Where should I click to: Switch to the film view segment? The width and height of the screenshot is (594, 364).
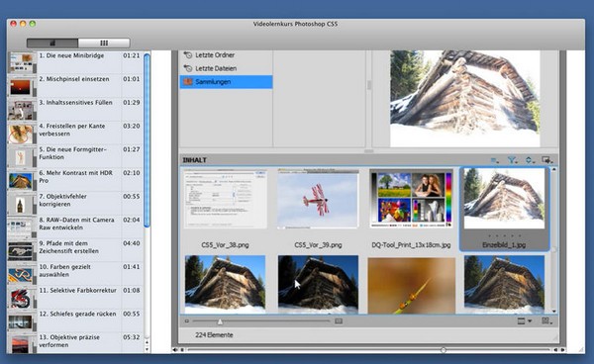[x=52, y=43]
